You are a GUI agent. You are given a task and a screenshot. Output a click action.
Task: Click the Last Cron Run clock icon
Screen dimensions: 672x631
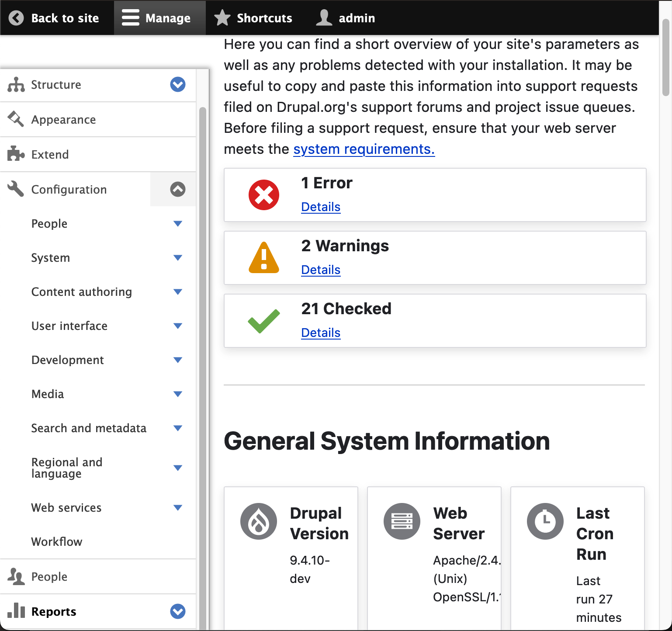pyautogui.click(x=545, y=521)
